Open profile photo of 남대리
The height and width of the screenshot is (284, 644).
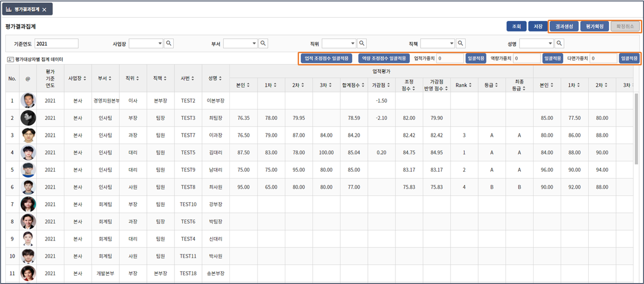click(x=28, y=169)
